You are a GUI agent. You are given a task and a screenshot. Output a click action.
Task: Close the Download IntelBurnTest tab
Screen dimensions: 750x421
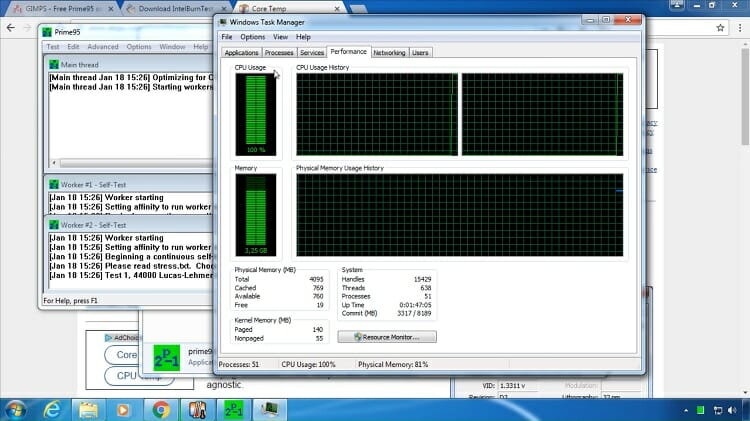click(223, 9)
